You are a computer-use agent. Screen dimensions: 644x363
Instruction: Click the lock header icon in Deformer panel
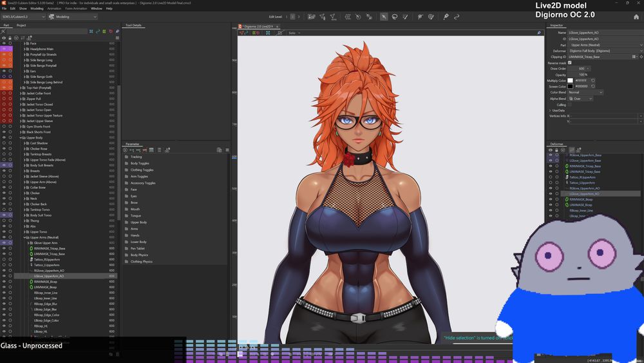[556, 150]
